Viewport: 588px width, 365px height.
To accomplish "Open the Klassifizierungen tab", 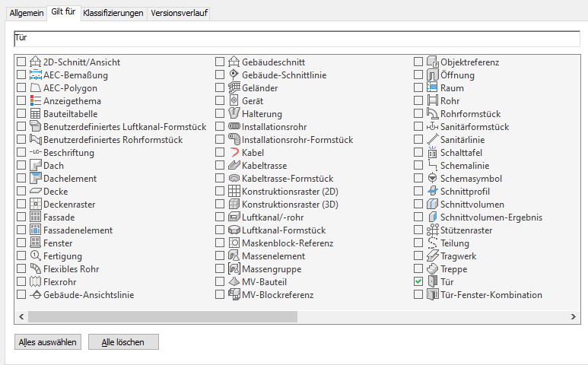I will click(113, 13).
